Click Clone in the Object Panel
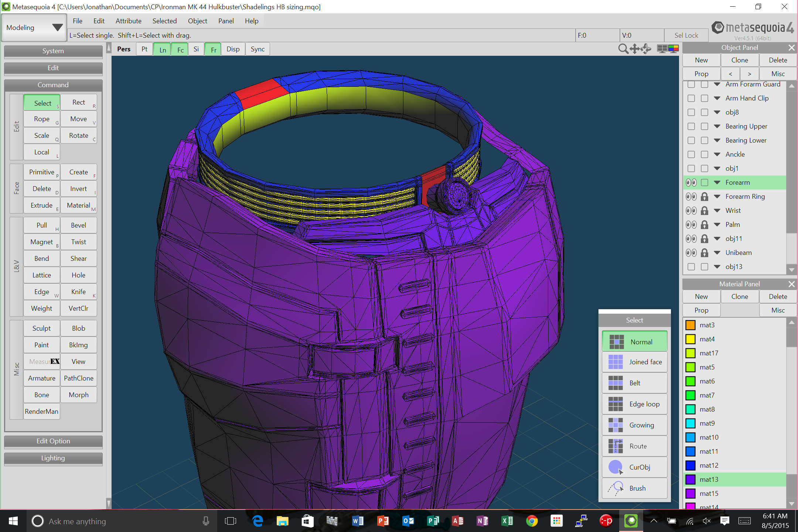Viewport: 798px width, 532px height. (740, 60)
